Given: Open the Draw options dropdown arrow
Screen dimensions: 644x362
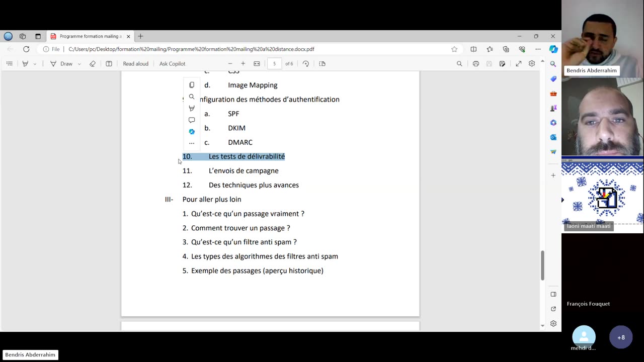Looking at the screenshot, I should click(79, 64).
